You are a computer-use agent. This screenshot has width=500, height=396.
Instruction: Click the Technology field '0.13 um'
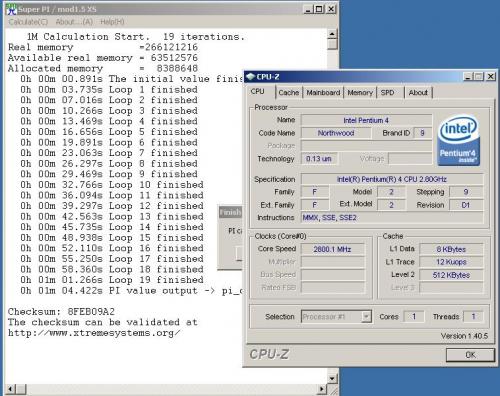(319, 159)
